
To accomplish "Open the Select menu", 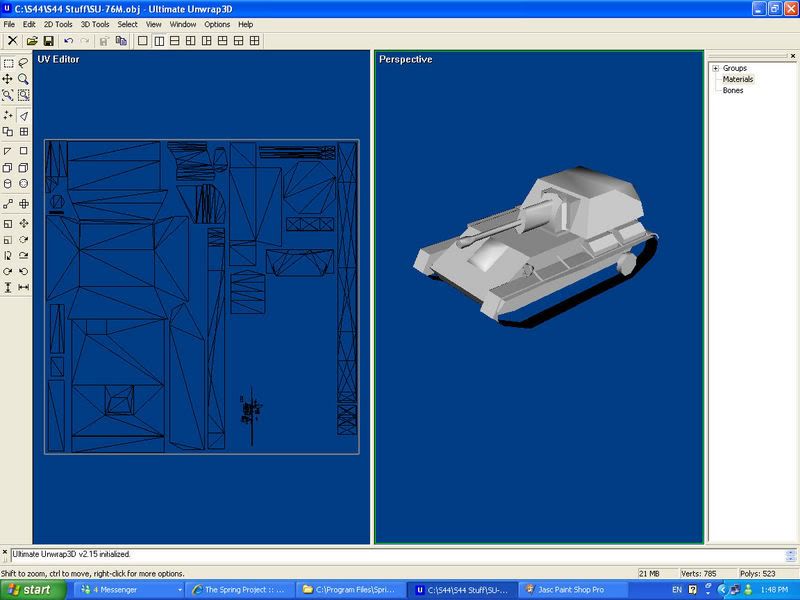I will point(128,24).
